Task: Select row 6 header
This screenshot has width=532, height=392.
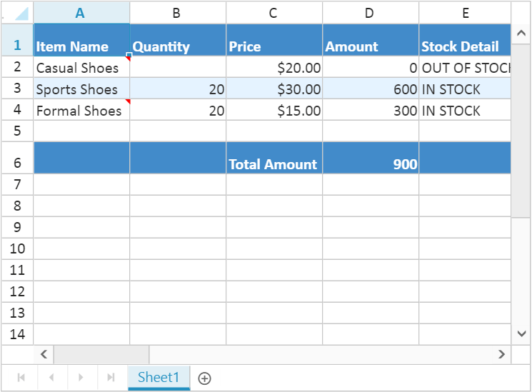Action: pos(17,158)
